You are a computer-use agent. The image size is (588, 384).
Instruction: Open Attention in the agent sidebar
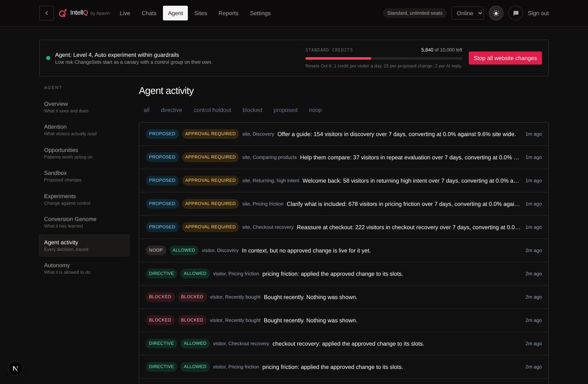84,130
